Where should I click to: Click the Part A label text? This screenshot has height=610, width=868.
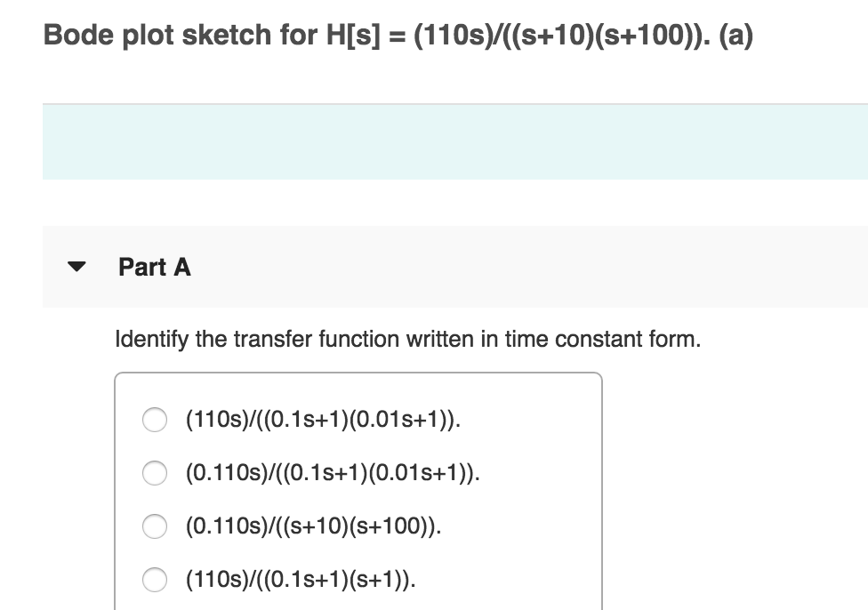(x=154, y=267)
